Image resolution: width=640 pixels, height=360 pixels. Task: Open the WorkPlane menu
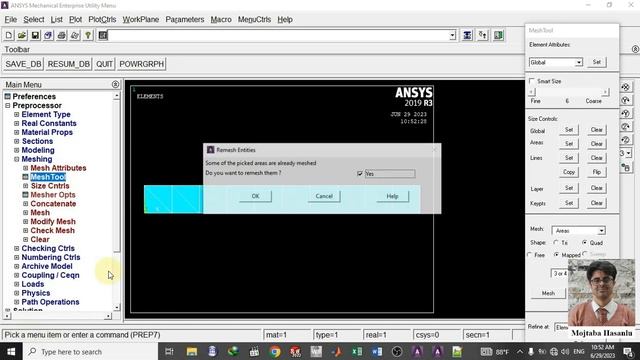pyautogui.click(x=141, y=20)
